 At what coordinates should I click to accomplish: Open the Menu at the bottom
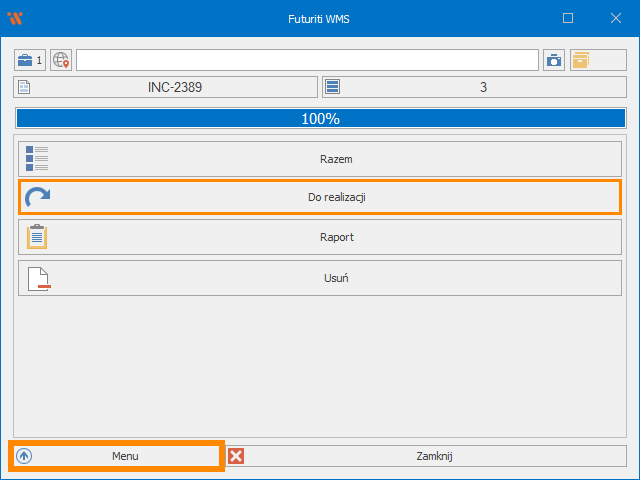tap(124, 456)
